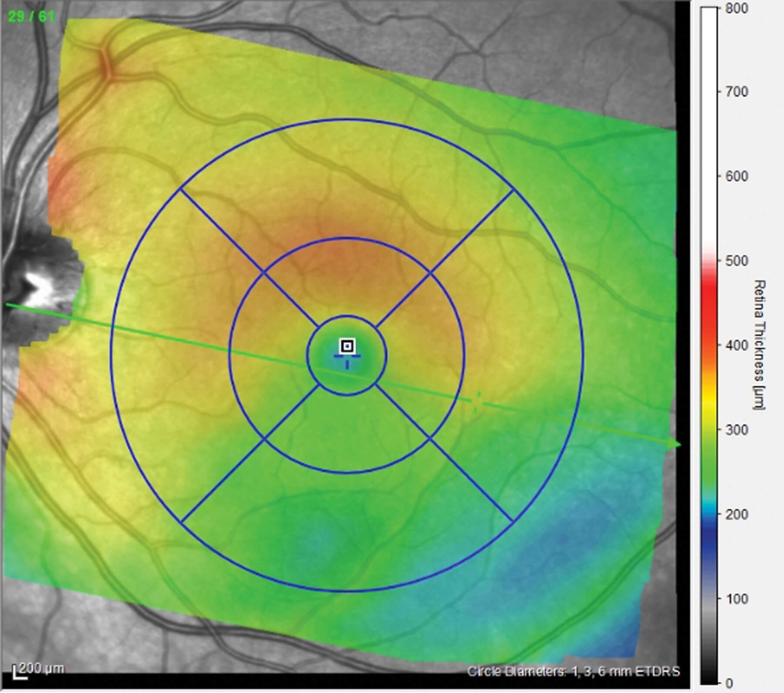The image size is (784, 693).
Task: Click the white square fovea marker
Action: pos(347,346)
